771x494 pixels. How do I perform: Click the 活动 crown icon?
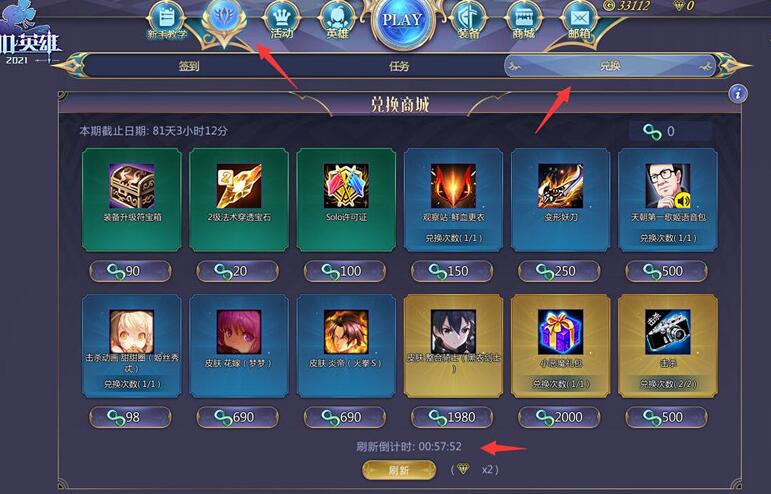[x=281, y=21]
